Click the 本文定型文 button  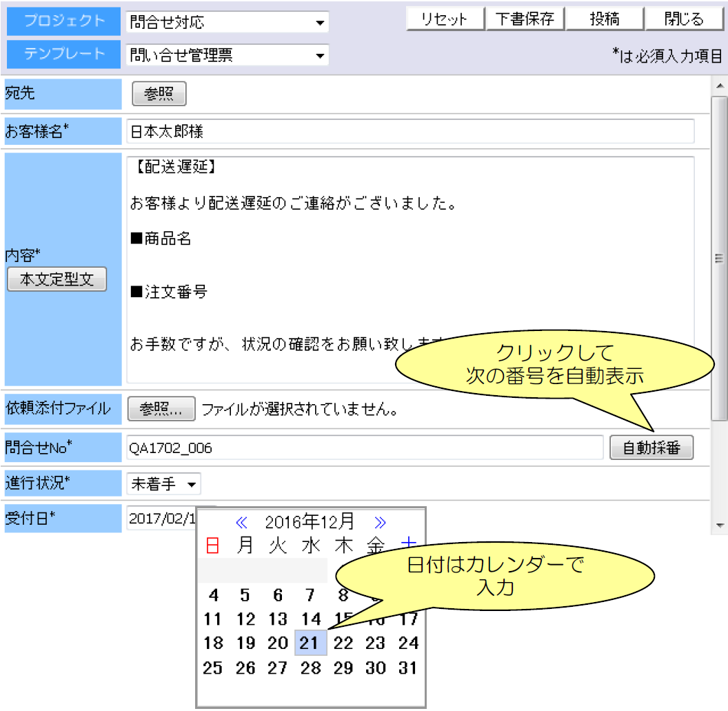point(57,279)
